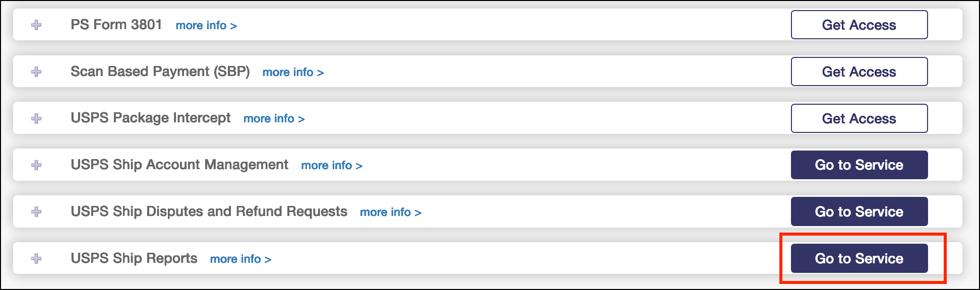Open more info for USPS Ship Reports
The width and height of the screenshot is (980, 290).
tap(240, 259)
